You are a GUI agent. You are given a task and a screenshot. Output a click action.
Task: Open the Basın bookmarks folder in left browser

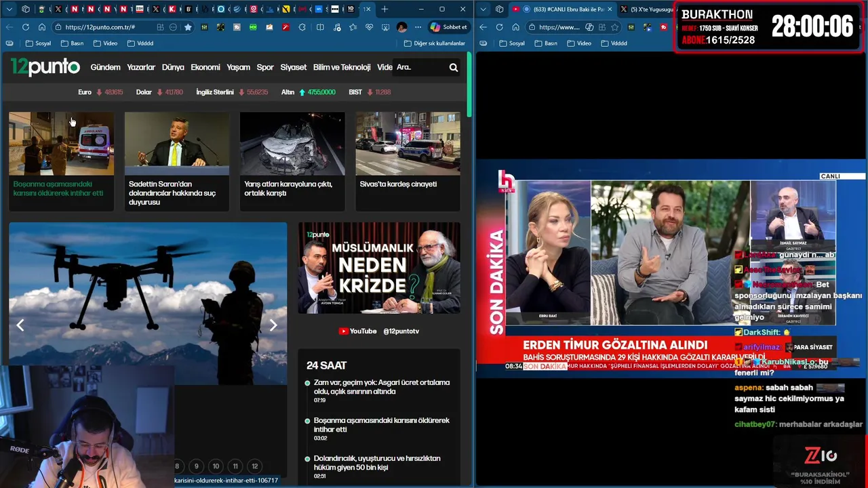[x=72, y=43]
